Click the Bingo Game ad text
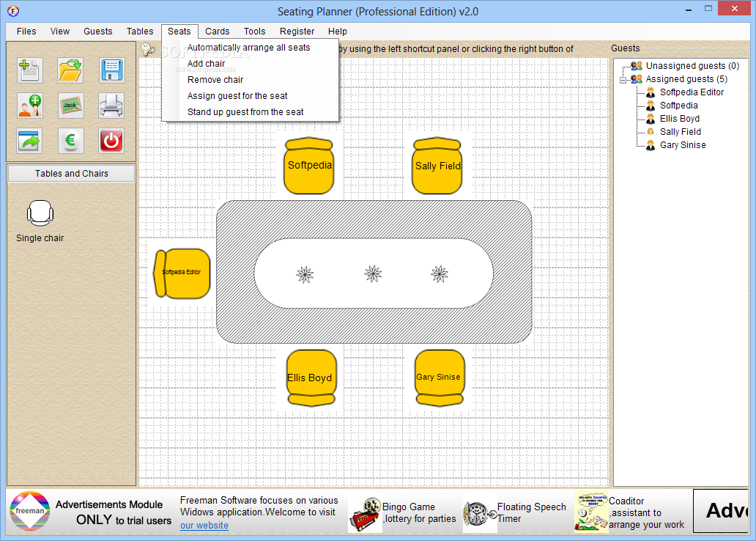Viewport: 756px width, 541px height. coord(419,513)
